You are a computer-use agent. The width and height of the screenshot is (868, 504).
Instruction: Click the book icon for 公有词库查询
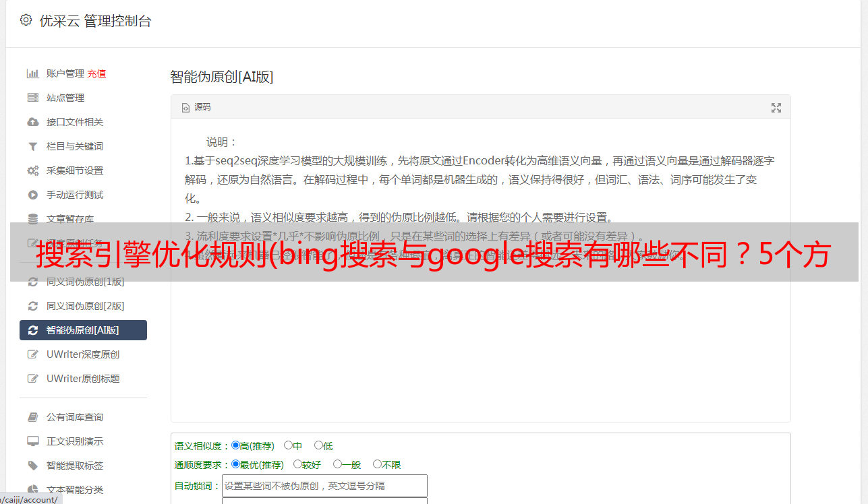[32, 417]
